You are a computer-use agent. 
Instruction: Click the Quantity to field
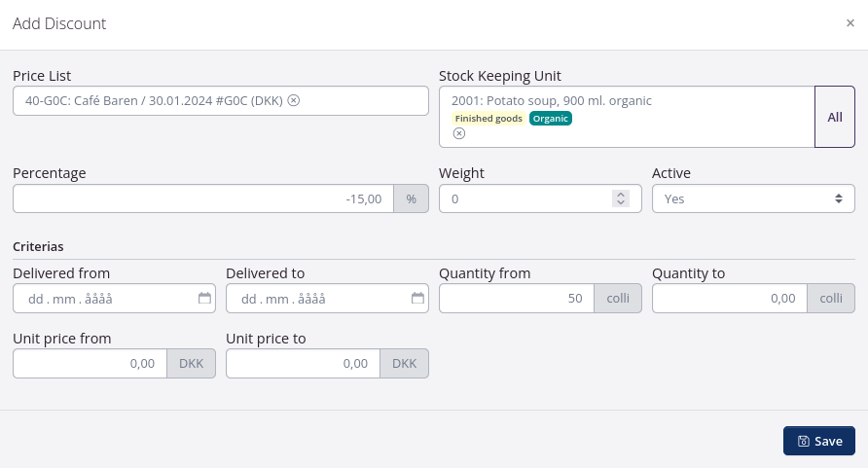click(x=729, y=299)
